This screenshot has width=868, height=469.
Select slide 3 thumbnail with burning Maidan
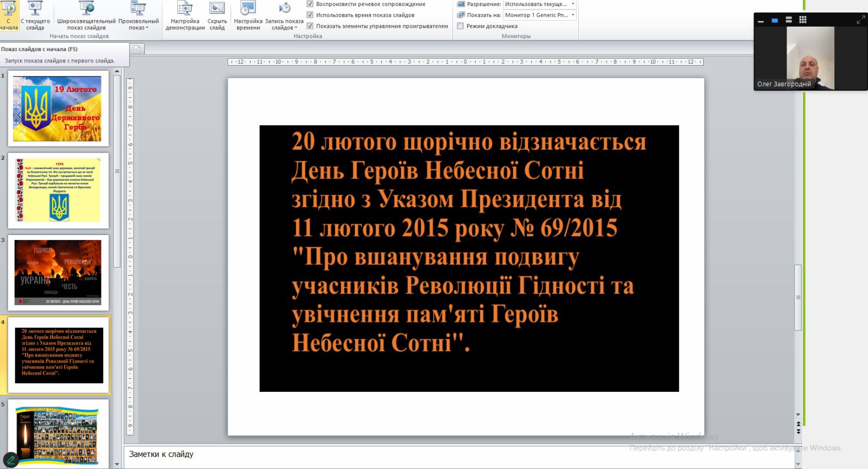point(58,272)
